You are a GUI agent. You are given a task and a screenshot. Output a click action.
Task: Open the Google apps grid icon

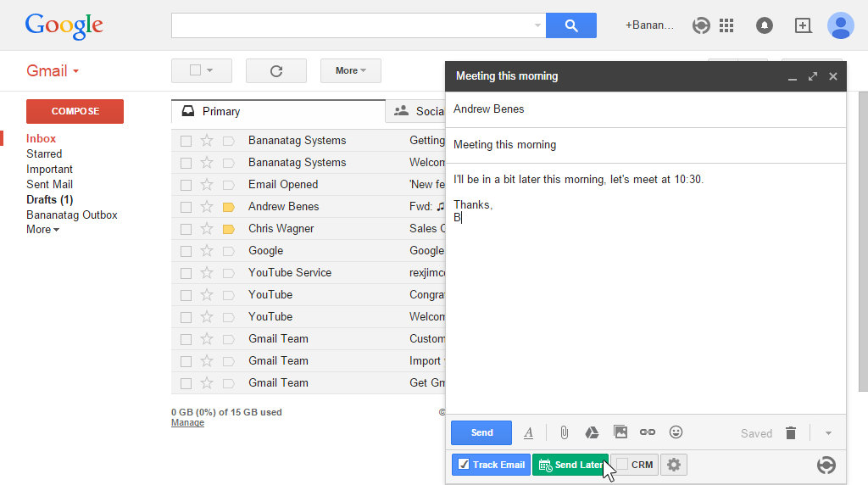tap(726, 25)
